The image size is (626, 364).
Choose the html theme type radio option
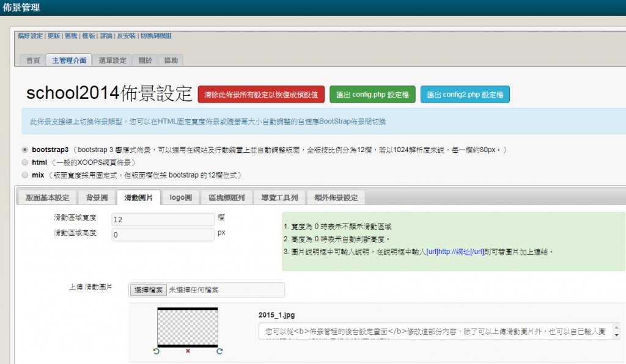[24, 162]
